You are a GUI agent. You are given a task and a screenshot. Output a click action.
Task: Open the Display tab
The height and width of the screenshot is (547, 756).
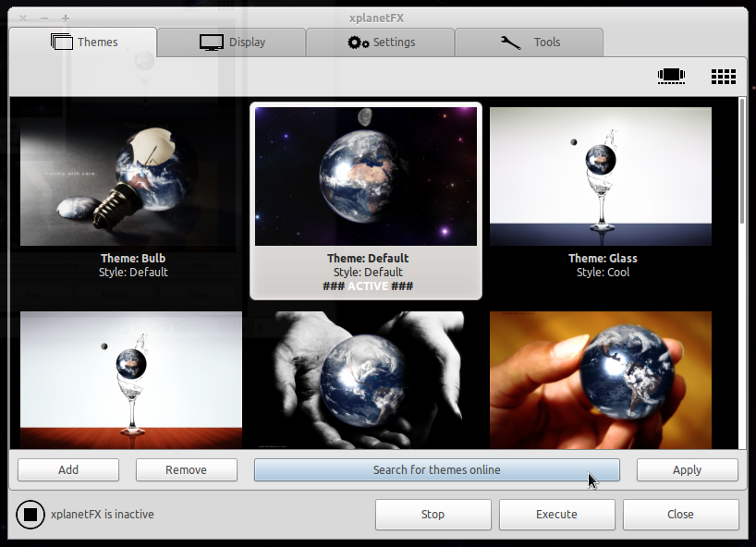[232, 42]
